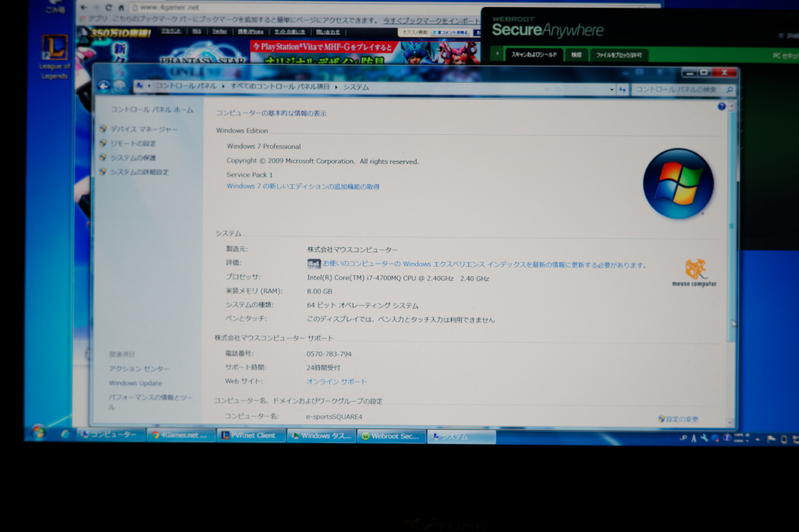Click 設定の変更 next to the computer name
The image size is (799, 532).
(681, 419)
